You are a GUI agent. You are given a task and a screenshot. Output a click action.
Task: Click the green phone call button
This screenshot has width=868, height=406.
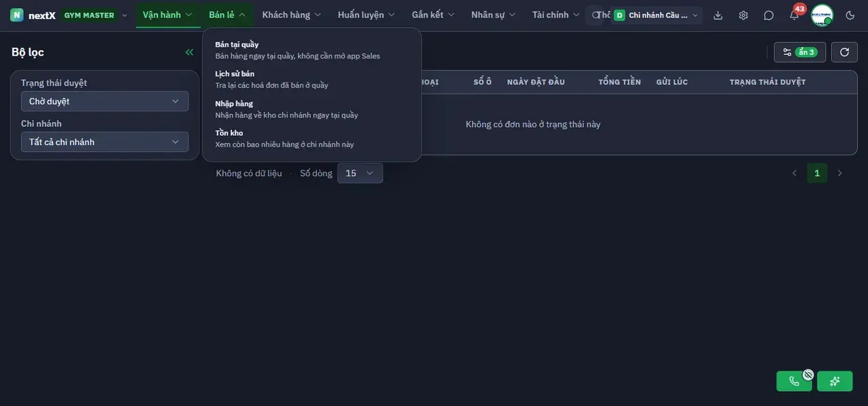[x=794, y=382]
